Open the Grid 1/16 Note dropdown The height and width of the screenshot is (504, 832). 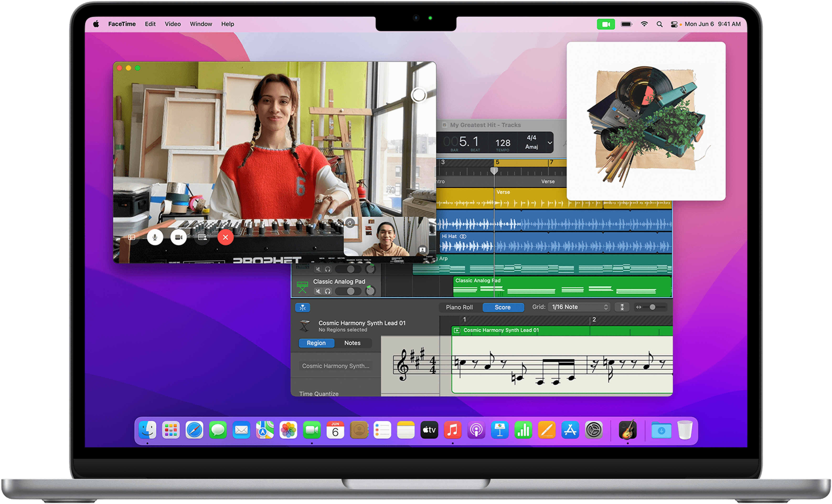click(579, 307)
